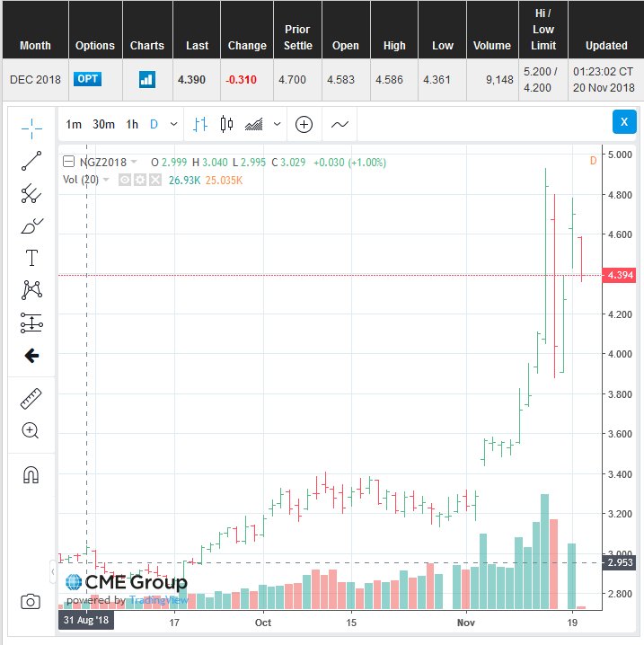The height and width of the screenshot is (645, 644).
Task: Click the 31 Aug '18 date label
Action: (86, 620)
